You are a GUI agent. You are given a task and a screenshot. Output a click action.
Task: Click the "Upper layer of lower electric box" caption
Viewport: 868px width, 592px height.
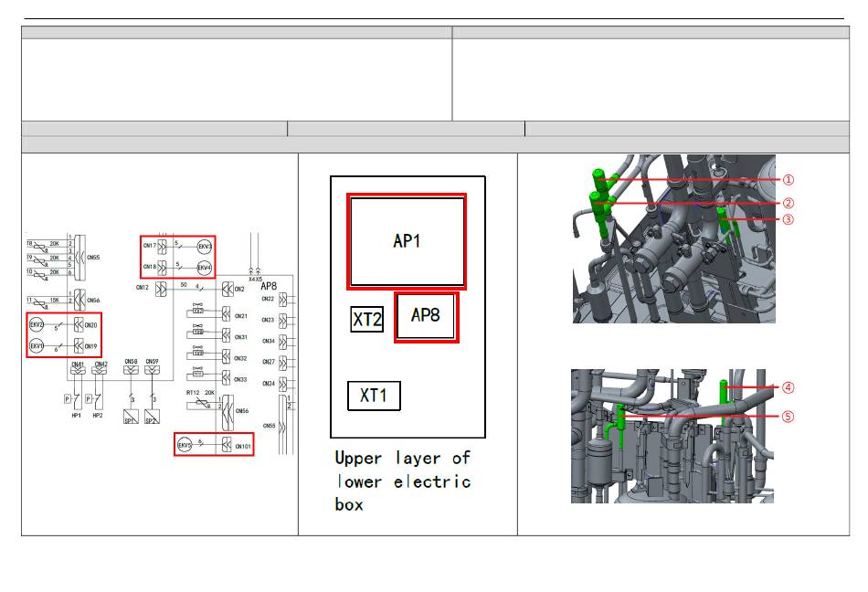pos(403,481)
